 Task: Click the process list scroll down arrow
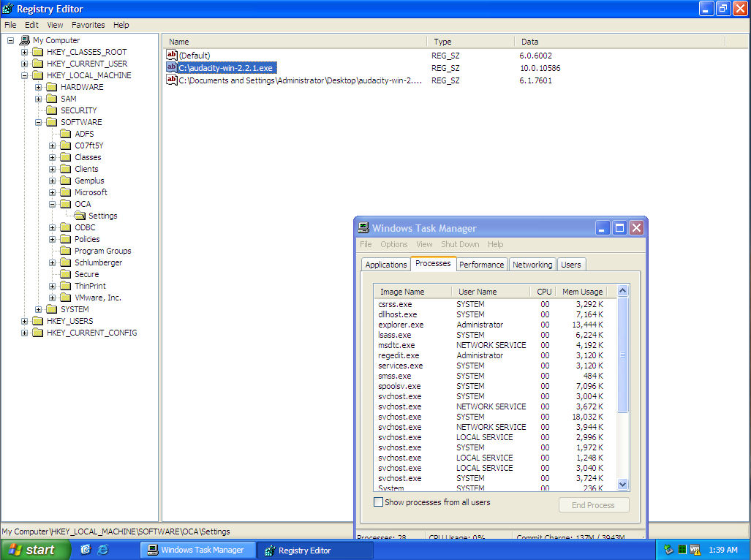pos(622,485)
